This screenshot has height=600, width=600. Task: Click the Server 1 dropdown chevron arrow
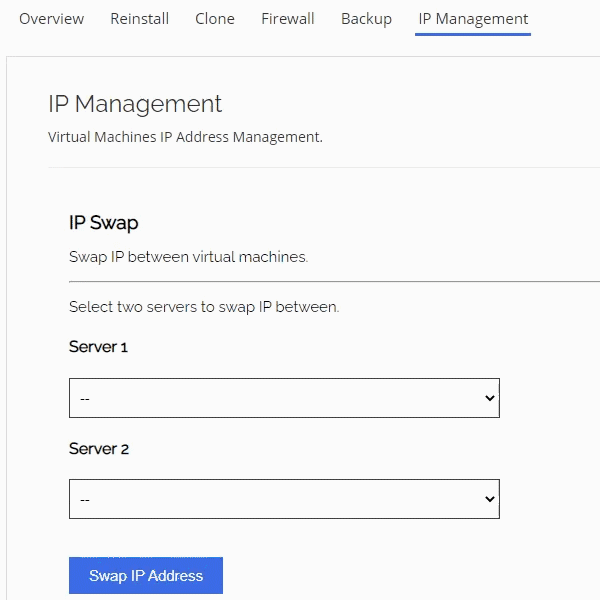pos(489,398)
